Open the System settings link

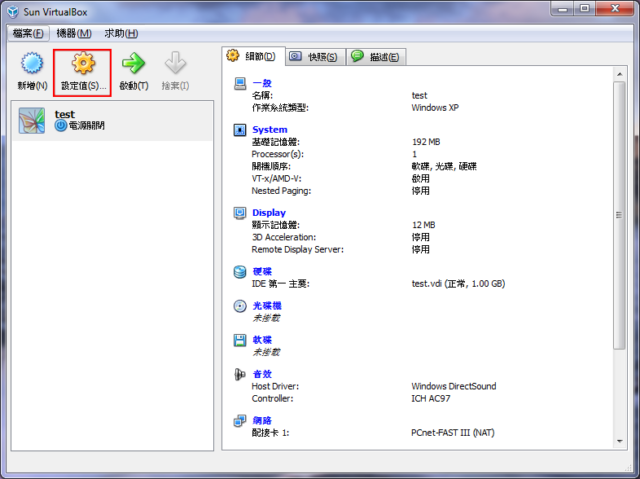point(270,130)
